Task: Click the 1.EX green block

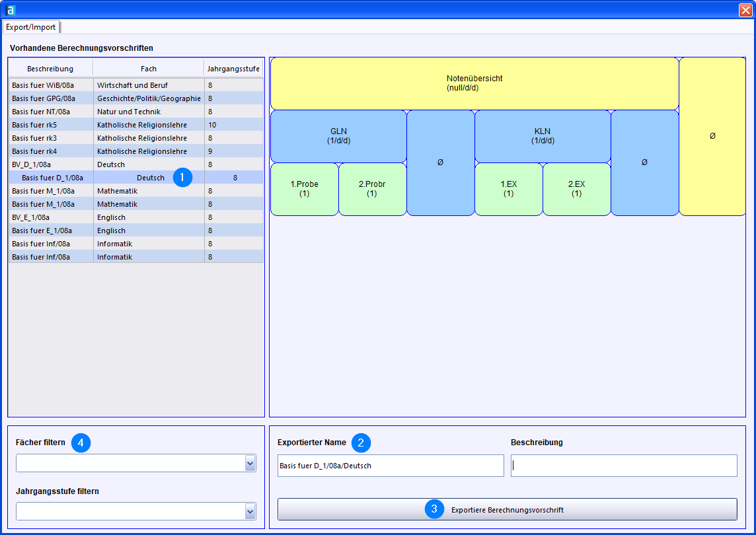Action: click(509, 189)
